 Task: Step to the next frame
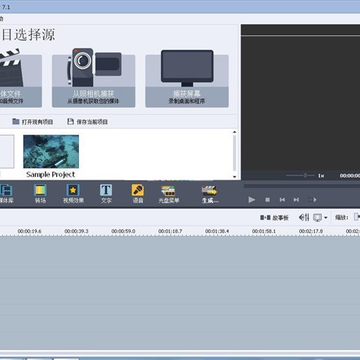click(x=296, y=200)
